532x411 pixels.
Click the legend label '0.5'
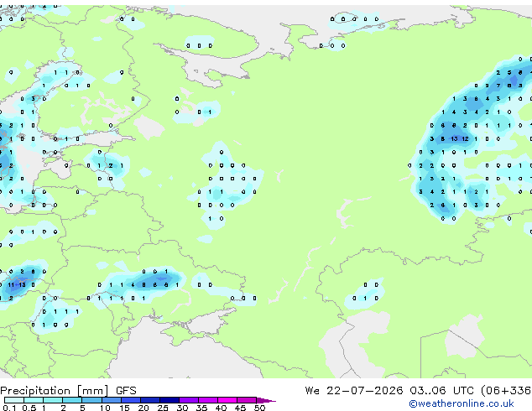(29, 408)
